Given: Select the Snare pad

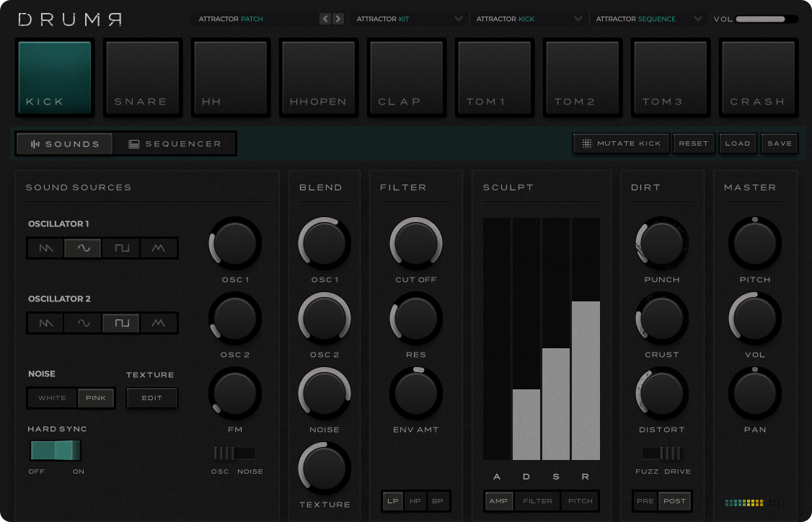Looking at the screenshot, I should point(143,78).
